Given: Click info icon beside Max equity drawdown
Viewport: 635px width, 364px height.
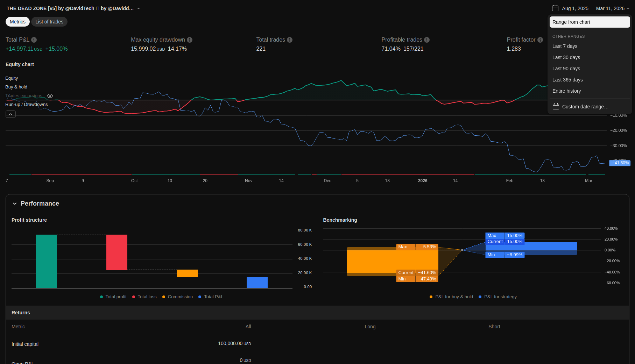Looking at the screenshot, I should point(190,40).
